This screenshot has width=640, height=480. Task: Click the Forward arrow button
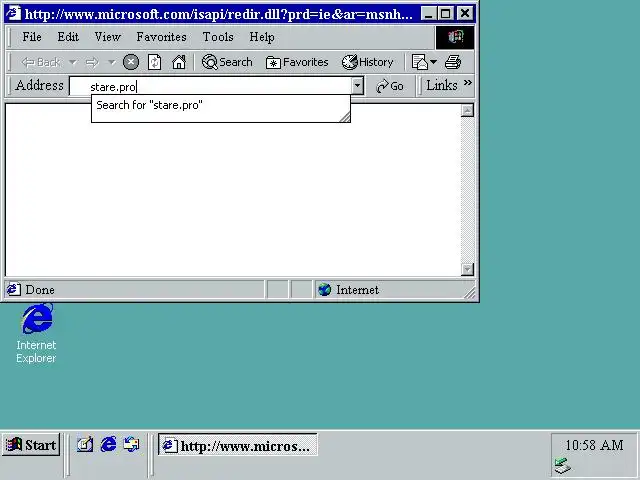[92, 62]
